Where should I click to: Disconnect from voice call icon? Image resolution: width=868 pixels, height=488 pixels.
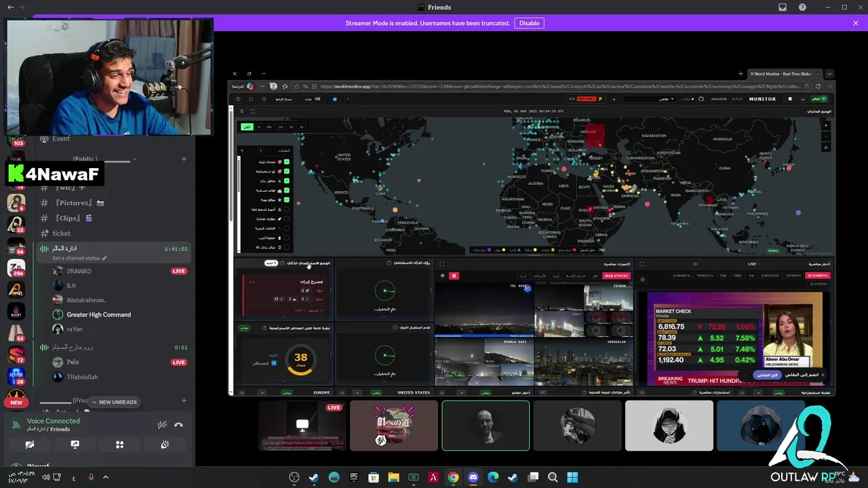click(178, 425)
